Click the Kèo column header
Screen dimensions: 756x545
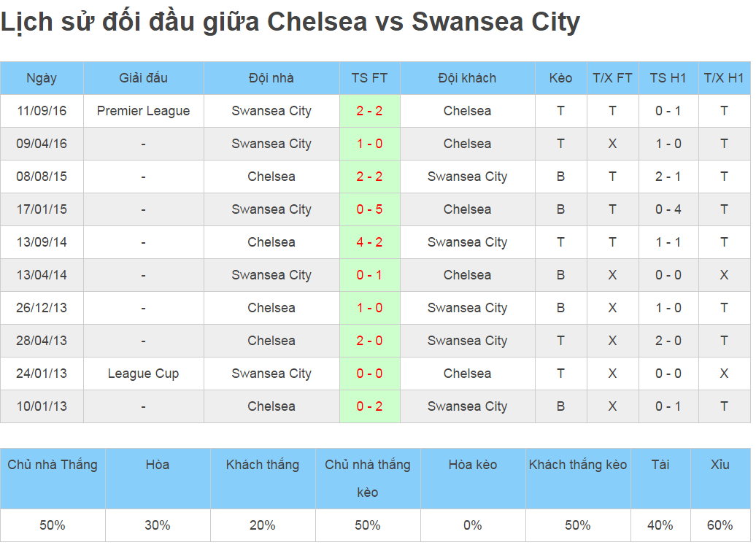(560, 78)
